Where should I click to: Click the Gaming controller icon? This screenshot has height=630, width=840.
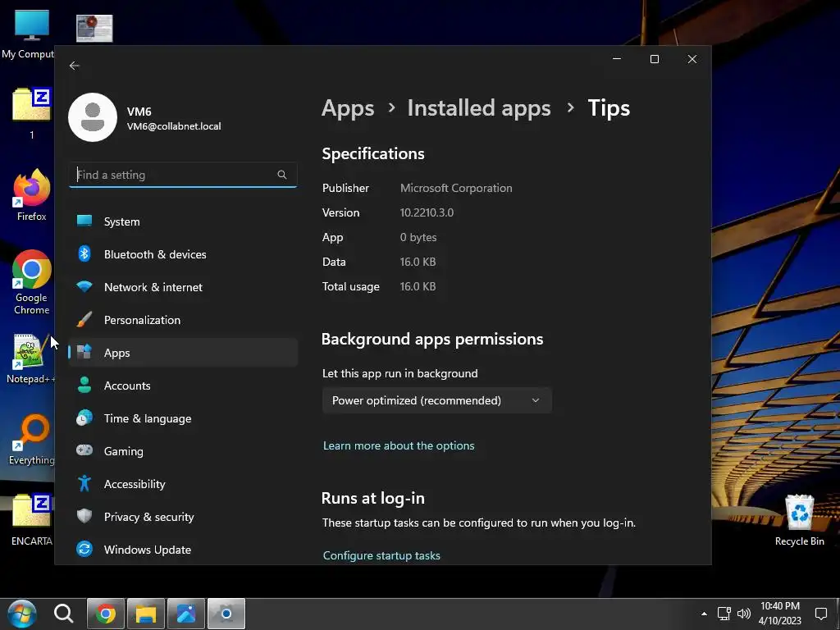[x=84, y=450]
